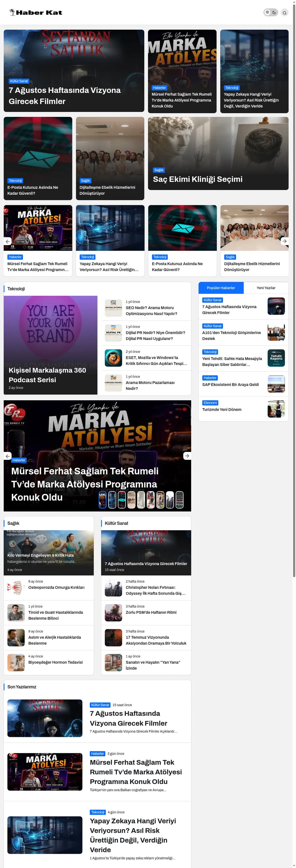
Task: Open Yeni Tehdit: Sahte Hata Mesajıyla article
Action: click(232, 362)
